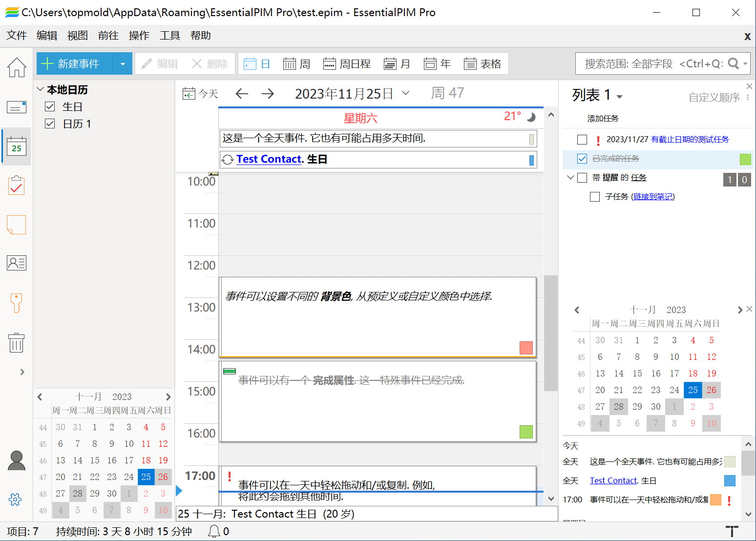Viewport: 756px width, 541px height.
Task: Open the 有截止日期的测试任务 task link
Action: click(x=690, y=140)
